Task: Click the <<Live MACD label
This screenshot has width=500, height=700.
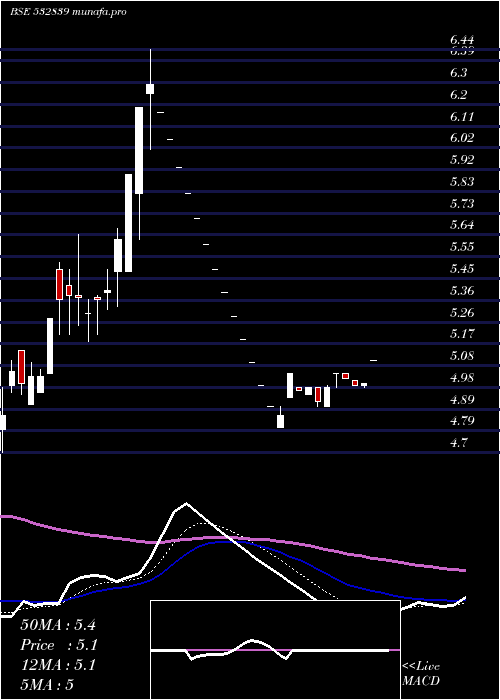Action: point(421,673)
